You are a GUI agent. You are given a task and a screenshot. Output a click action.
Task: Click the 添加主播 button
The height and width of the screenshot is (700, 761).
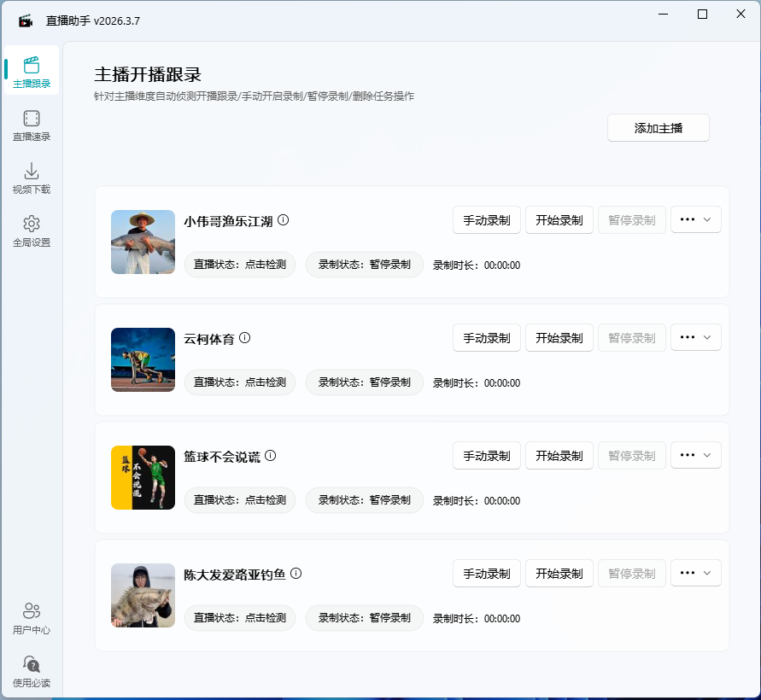[x=658, y=127]
